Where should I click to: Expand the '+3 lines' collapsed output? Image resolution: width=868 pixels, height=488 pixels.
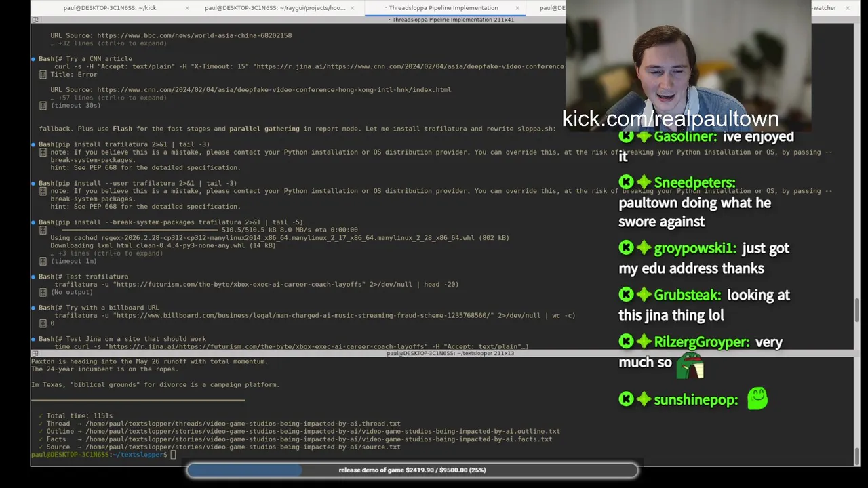coord(106,253)
